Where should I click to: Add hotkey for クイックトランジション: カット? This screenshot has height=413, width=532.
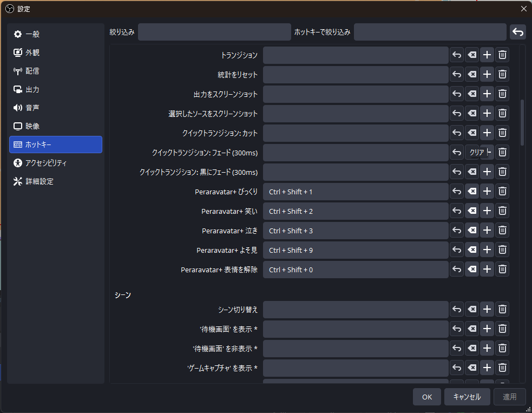click(x=487, y=133)
